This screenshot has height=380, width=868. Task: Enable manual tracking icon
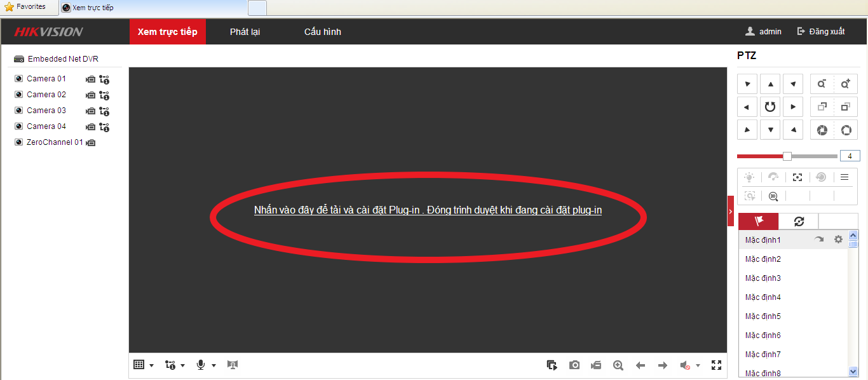click(750, 196)
